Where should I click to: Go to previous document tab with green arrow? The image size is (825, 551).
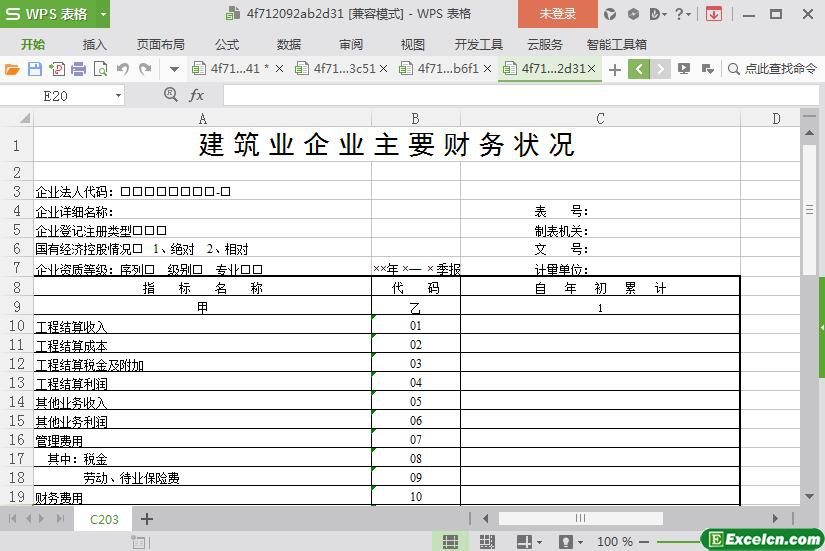point(639,69)
